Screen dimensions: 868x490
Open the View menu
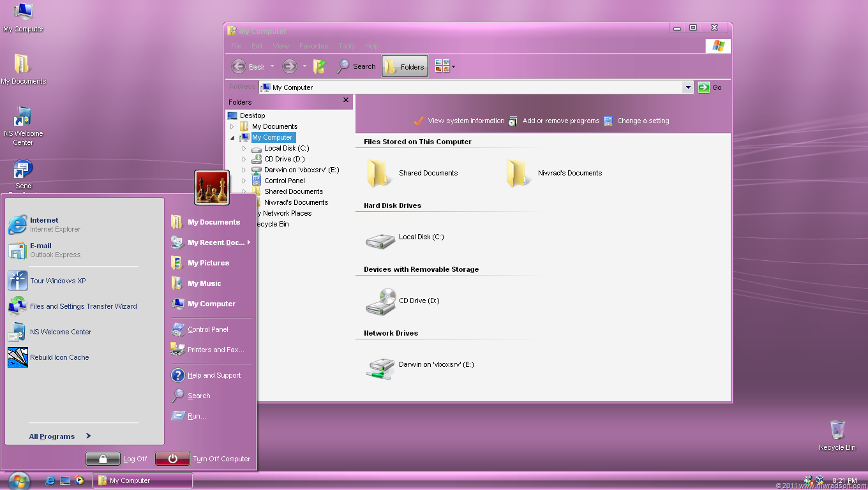(x=281, y=46)
